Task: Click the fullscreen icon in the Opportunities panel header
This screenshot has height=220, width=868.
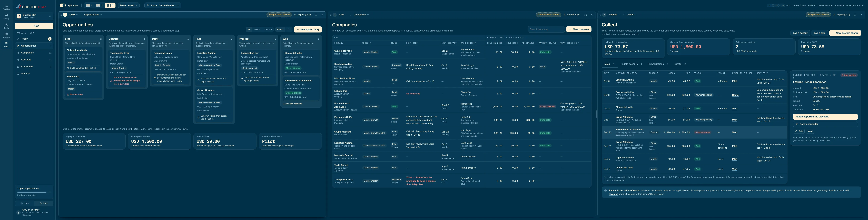Action: tap(316, 15)
